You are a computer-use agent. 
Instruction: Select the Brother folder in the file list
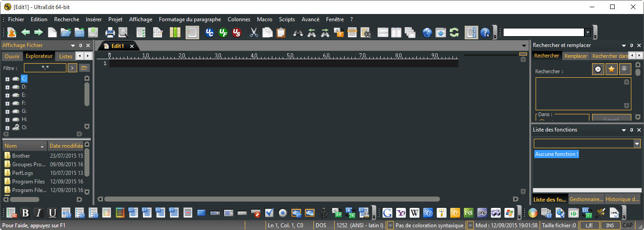[x=21, y=156]
